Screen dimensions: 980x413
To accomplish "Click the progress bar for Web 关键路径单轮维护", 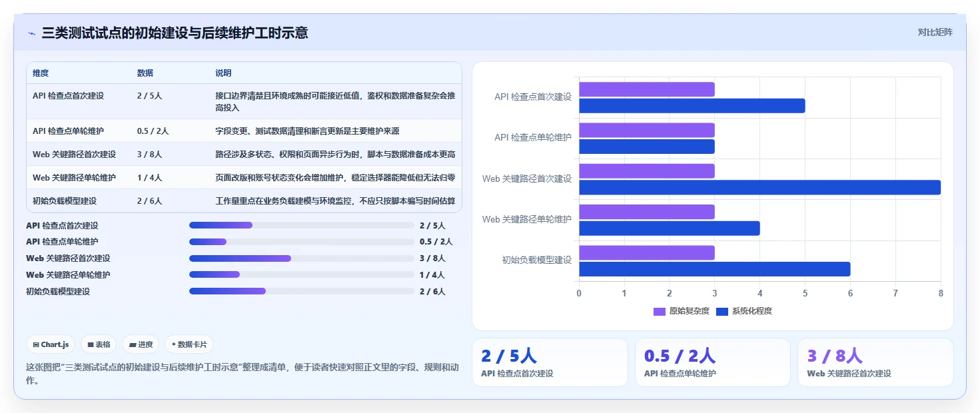I will [x=302, y=275].
